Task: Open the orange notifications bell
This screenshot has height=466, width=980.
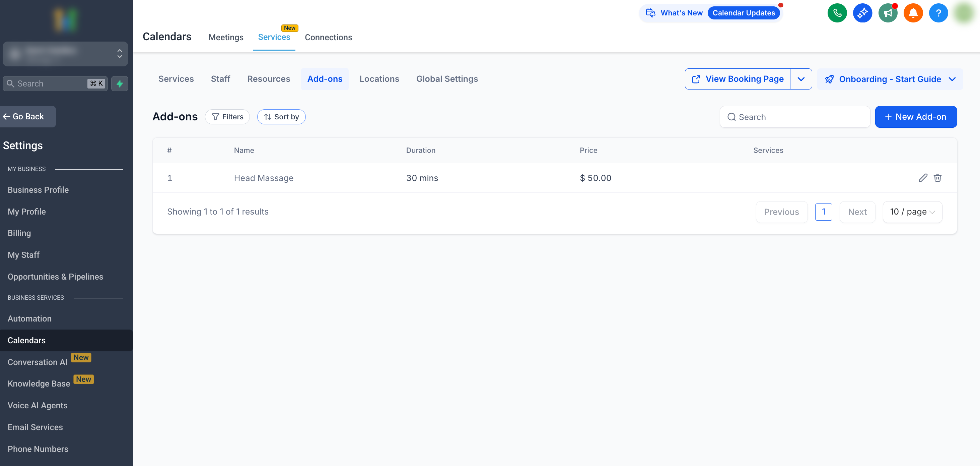Action: tap(913, 13)
